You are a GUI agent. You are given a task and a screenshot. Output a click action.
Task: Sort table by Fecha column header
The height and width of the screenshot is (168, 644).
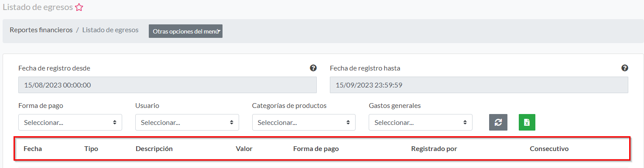pyautogui.click(x=33, y=148)
